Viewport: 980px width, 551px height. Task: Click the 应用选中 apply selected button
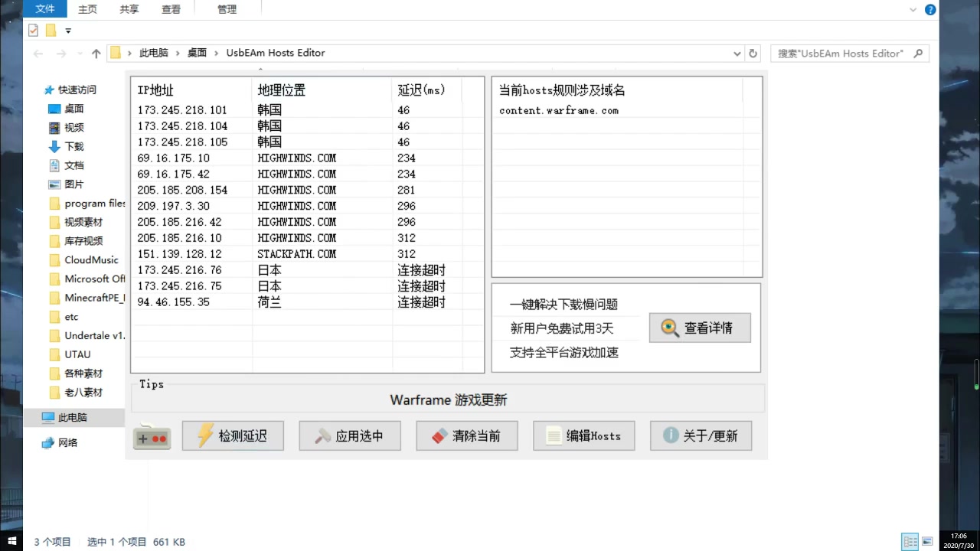350,435
